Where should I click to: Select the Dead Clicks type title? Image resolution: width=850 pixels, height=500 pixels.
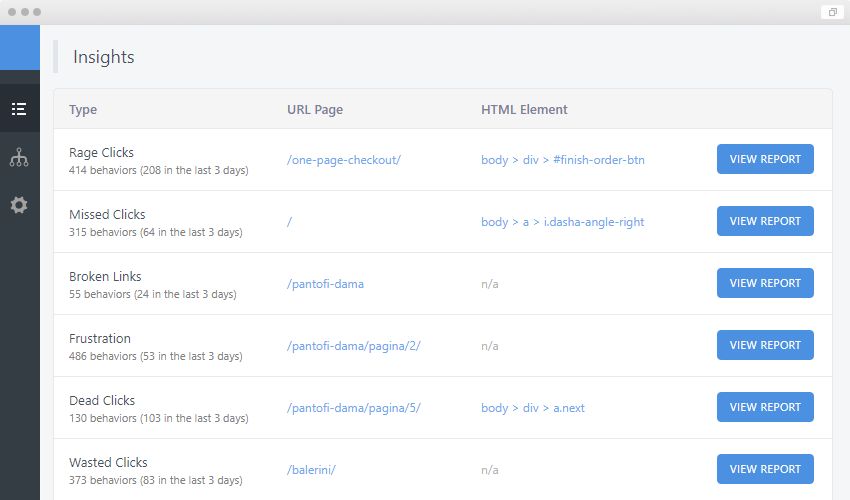click(102, 400)
